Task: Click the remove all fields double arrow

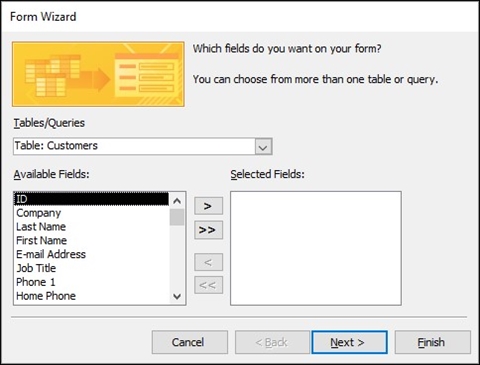Action: [208, 285]
